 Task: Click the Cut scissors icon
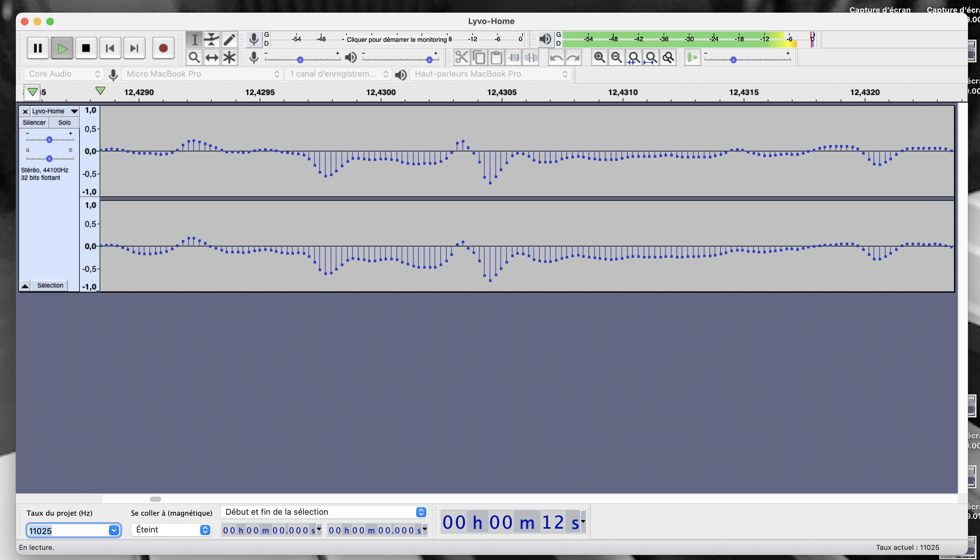(x=461, y=58)
